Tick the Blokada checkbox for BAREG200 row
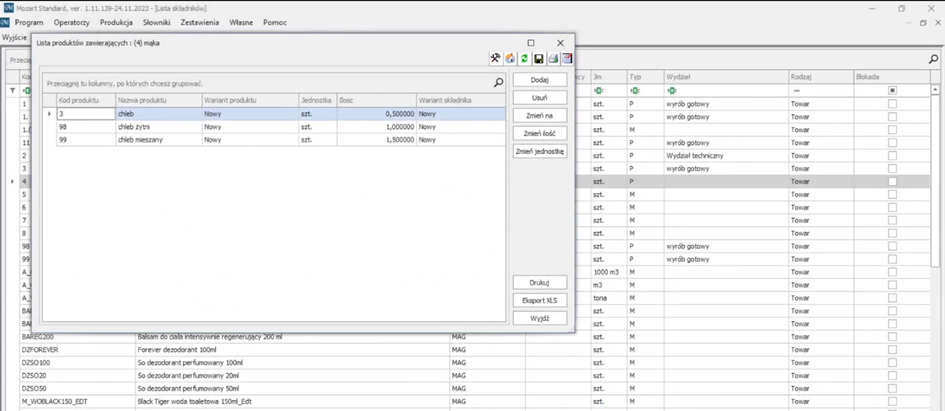Image resolution: width=945 pixels, height=411 pixels. coord(892,337)
